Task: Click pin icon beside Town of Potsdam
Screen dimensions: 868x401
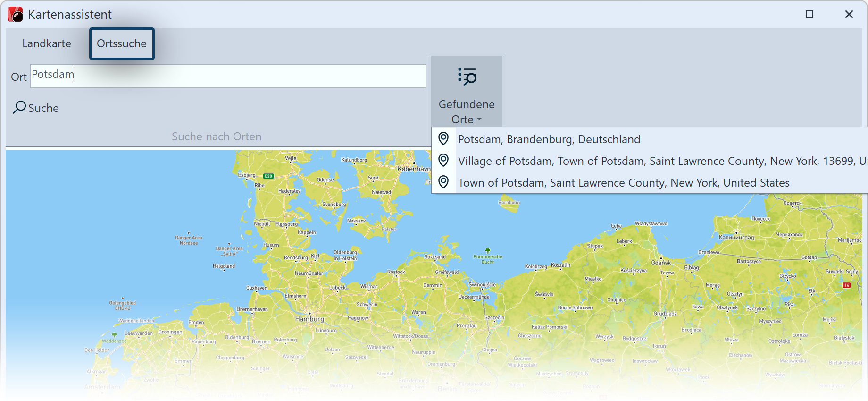Action: (x=443, y=182)
